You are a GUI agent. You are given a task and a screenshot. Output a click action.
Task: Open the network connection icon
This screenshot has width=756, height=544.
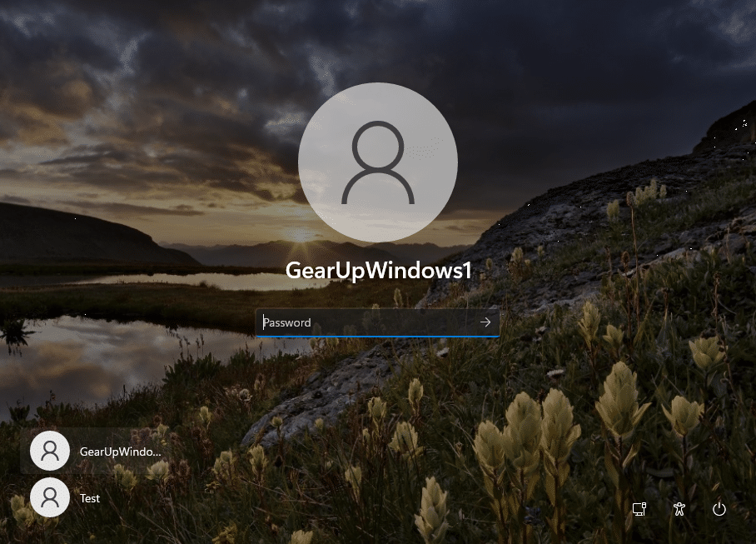639,509
